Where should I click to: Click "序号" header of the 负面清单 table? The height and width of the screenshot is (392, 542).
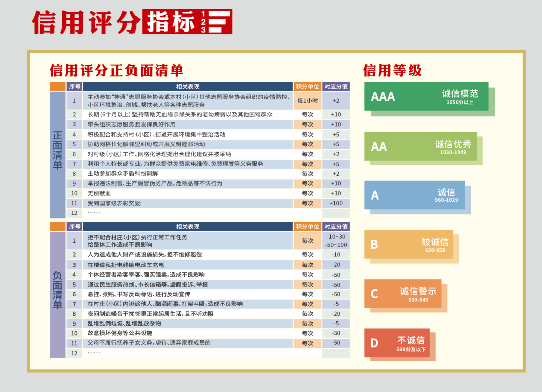click(x=74, y=227)
